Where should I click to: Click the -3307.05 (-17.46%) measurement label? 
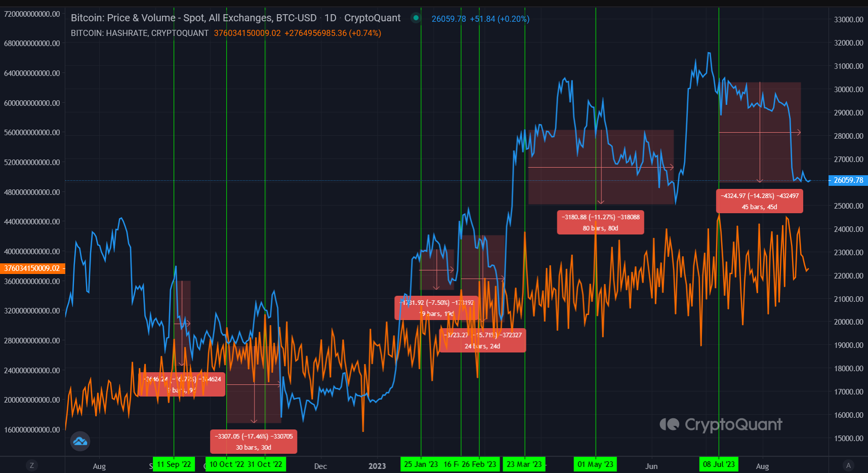click(x=254, y=442)
